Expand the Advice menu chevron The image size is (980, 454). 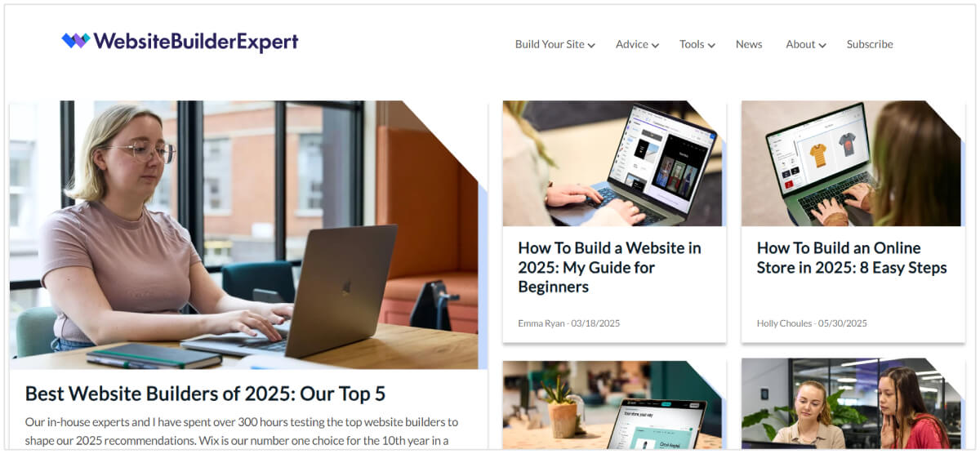pos(655,45)
